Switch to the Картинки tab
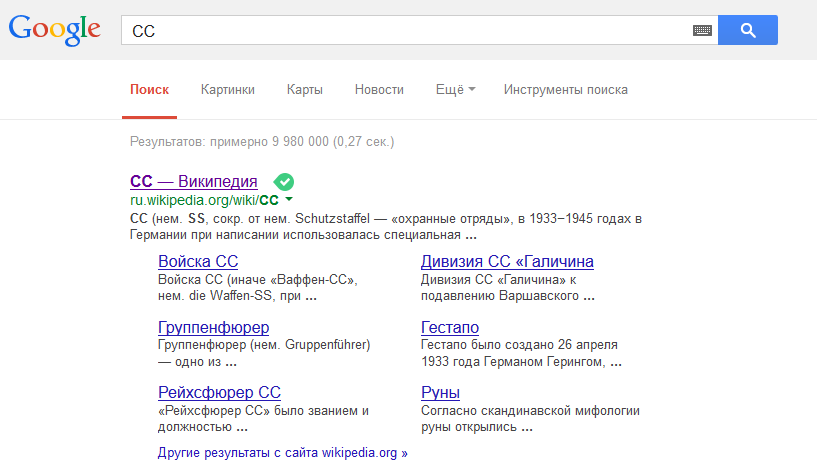Viewport: 817px width, 467px height. tap(228, 90)
